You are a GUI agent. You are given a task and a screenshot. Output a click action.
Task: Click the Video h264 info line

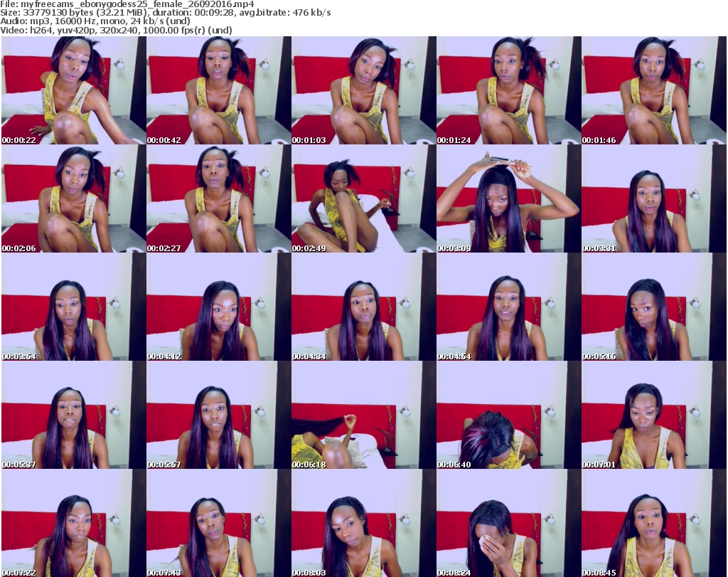tap(116, 30)
